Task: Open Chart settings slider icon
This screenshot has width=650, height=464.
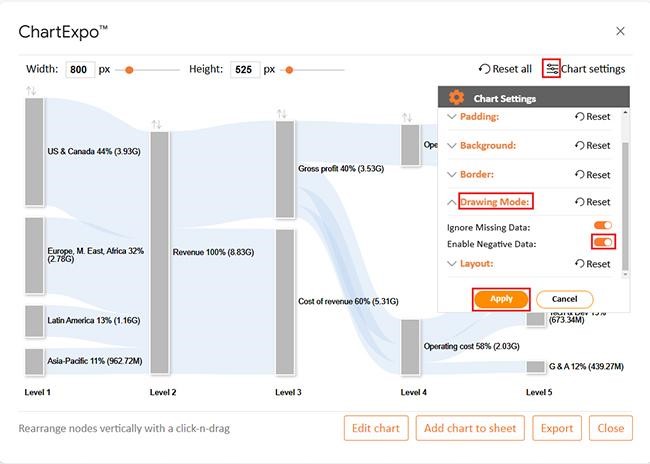Action: tap(552, 69)
